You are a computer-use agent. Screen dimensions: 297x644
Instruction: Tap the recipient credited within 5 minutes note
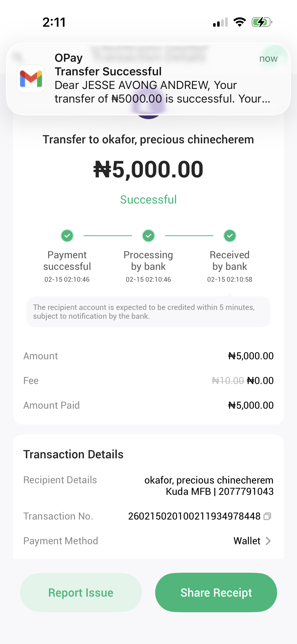point(148,312)
